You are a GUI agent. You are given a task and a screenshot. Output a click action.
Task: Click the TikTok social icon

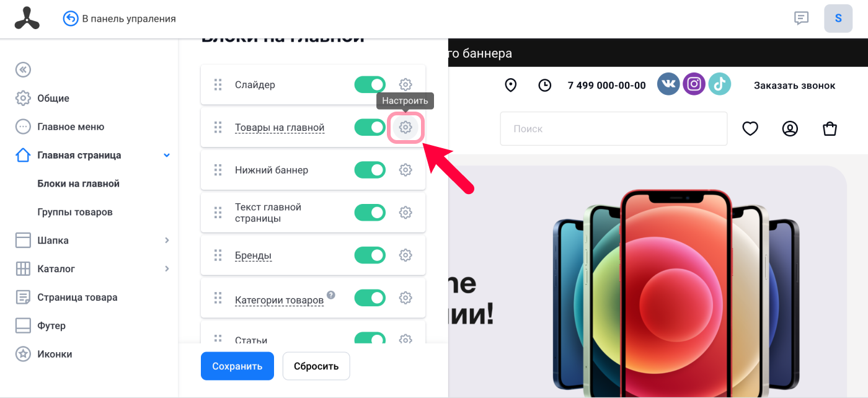[720, 84]
